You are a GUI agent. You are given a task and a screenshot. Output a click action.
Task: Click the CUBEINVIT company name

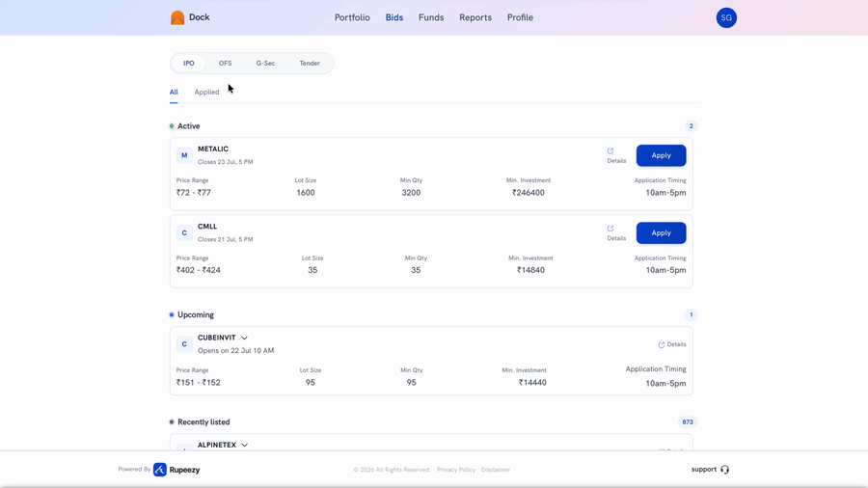(216, 338)
